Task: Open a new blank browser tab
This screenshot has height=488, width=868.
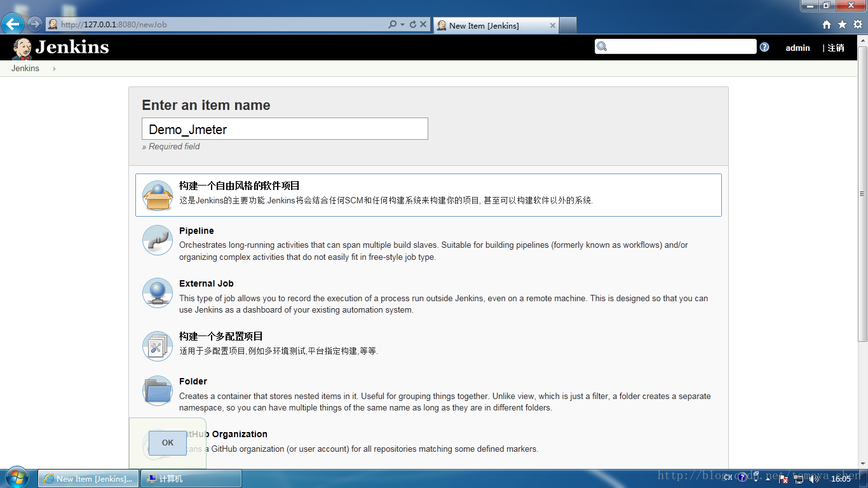Action: tap(568, 25)
